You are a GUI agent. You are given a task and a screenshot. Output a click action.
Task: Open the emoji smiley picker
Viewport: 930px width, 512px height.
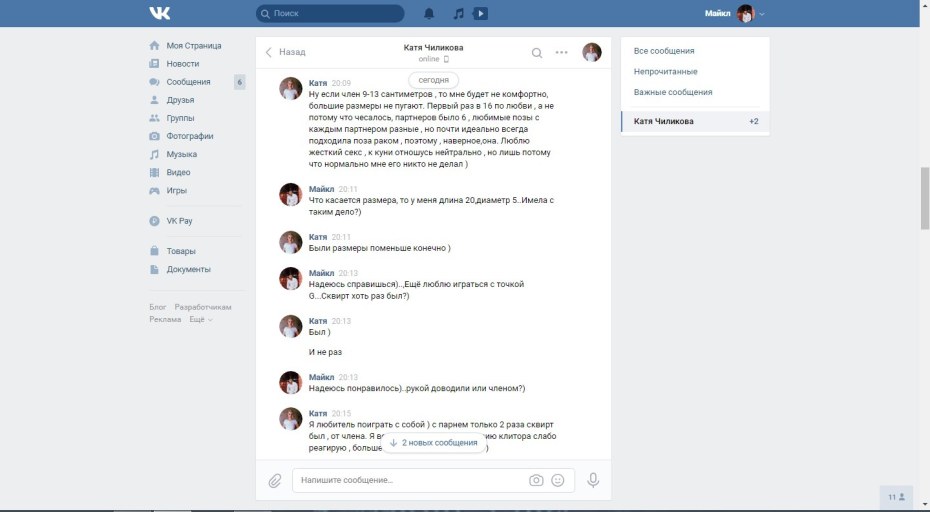tap(558, 480)
